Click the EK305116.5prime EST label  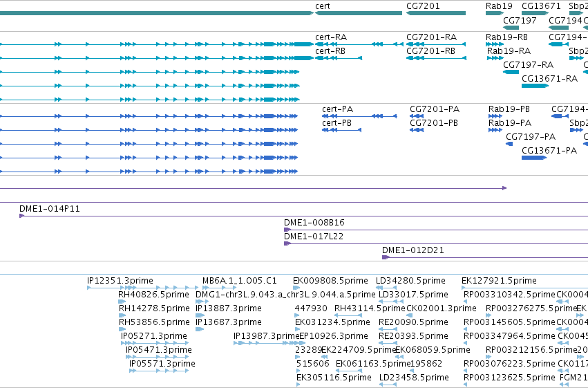pos(334,378)
